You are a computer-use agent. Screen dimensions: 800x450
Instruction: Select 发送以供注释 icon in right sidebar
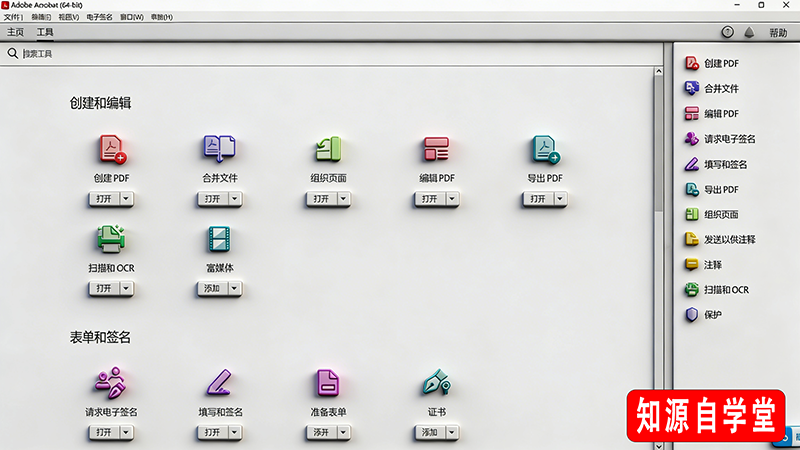pos(692,239)
